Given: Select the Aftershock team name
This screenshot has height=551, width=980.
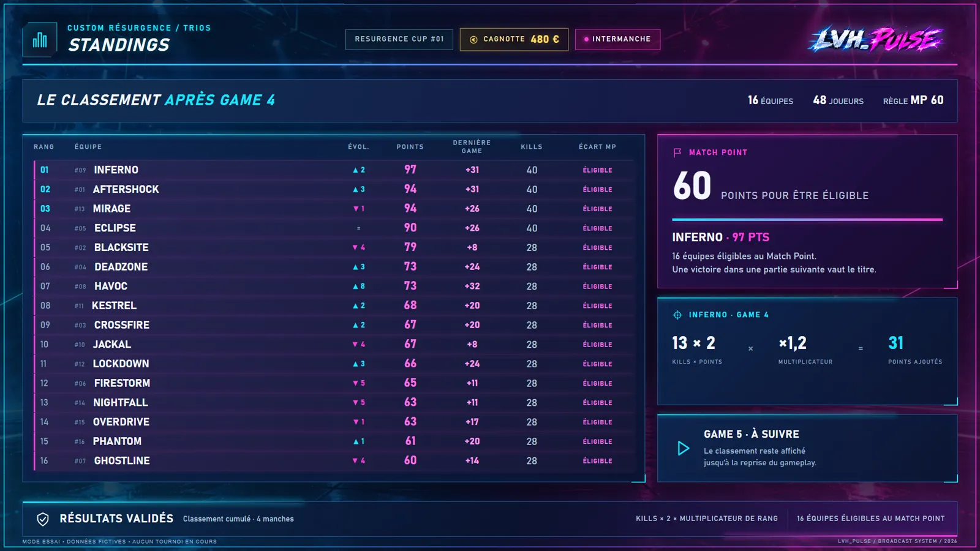Looking at the screenshot, I should click(126, 189).
